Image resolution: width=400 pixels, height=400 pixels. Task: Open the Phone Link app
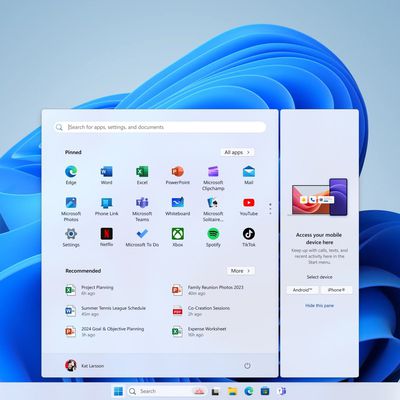pyautogui.click(x=106, y=206)
